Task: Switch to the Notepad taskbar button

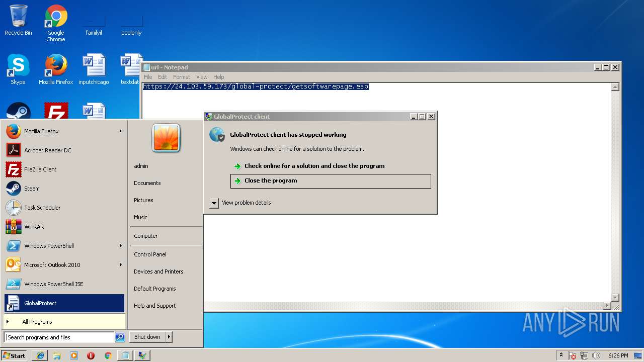Action: [125, 355]
